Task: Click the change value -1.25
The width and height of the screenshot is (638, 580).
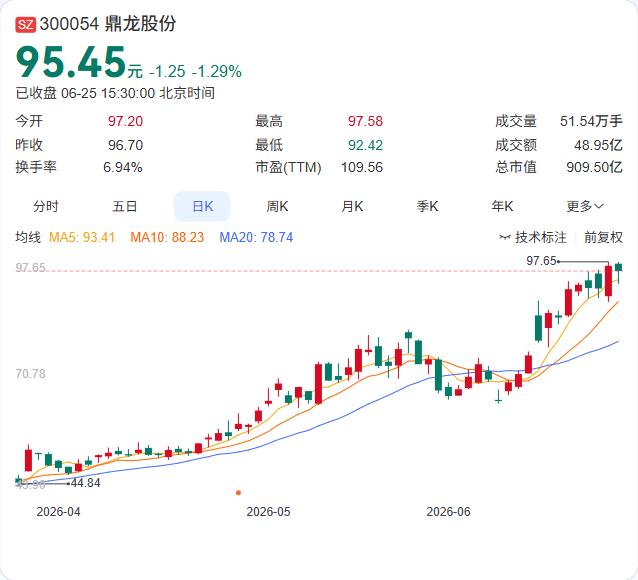Action: tap(167, 72)
